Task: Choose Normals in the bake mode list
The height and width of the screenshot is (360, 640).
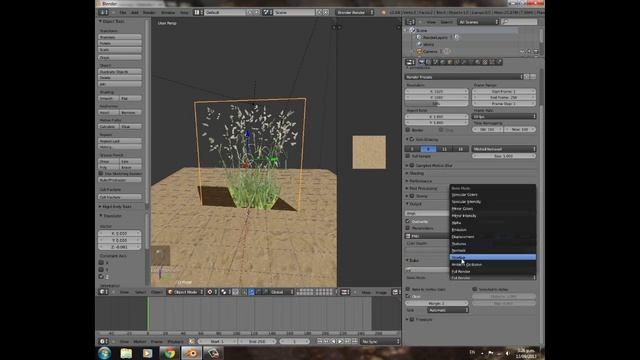Action: pos(493,251)
